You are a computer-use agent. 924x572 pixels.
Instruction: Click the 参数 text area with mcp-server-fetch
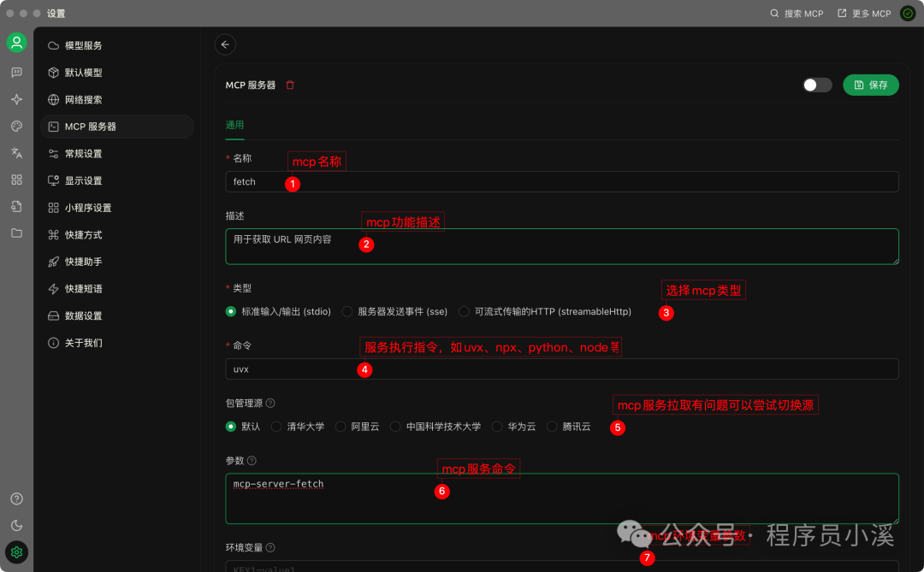561,498
